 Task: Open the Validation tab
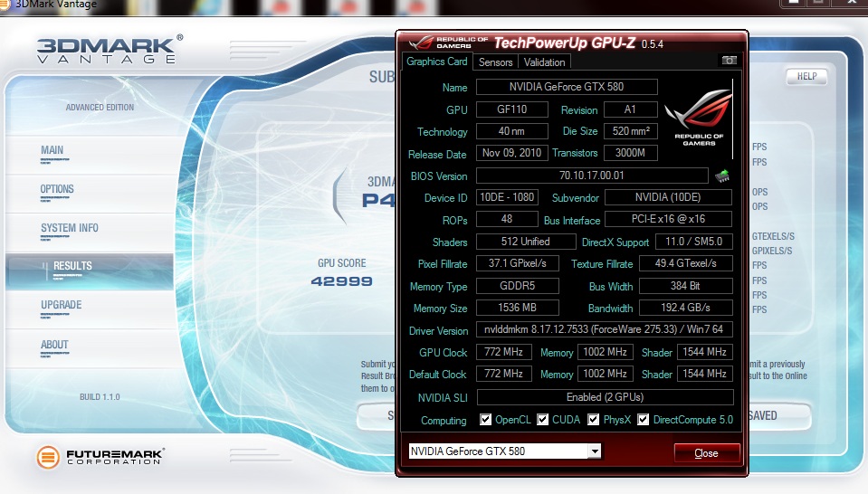[544, 62]
